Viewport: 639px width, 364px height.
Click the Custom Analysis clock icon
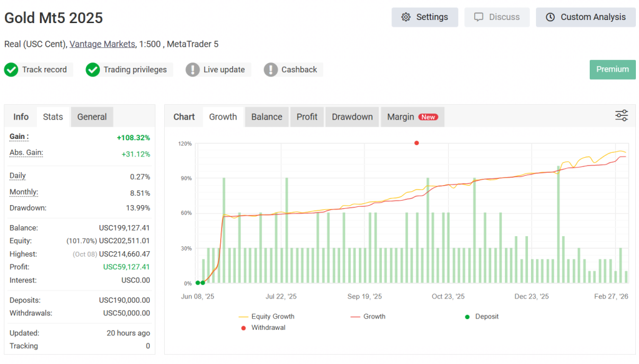(x=550, y=17)
